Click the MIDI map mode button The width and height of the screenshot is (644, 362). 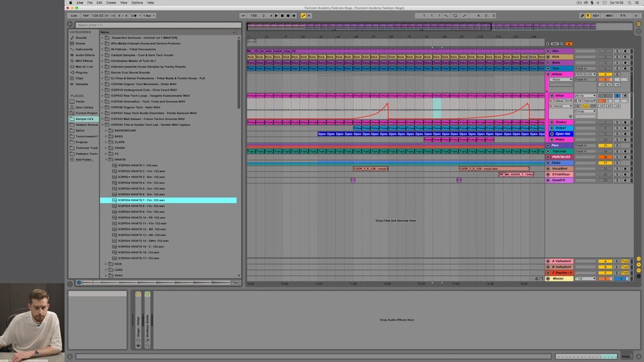coord(609,15)
